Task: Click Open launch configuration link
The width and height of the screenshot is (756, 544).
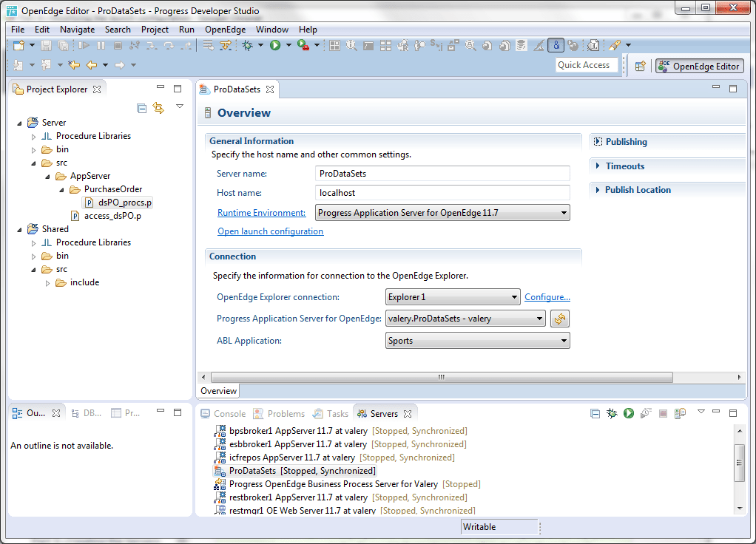Action: (271, 231)
